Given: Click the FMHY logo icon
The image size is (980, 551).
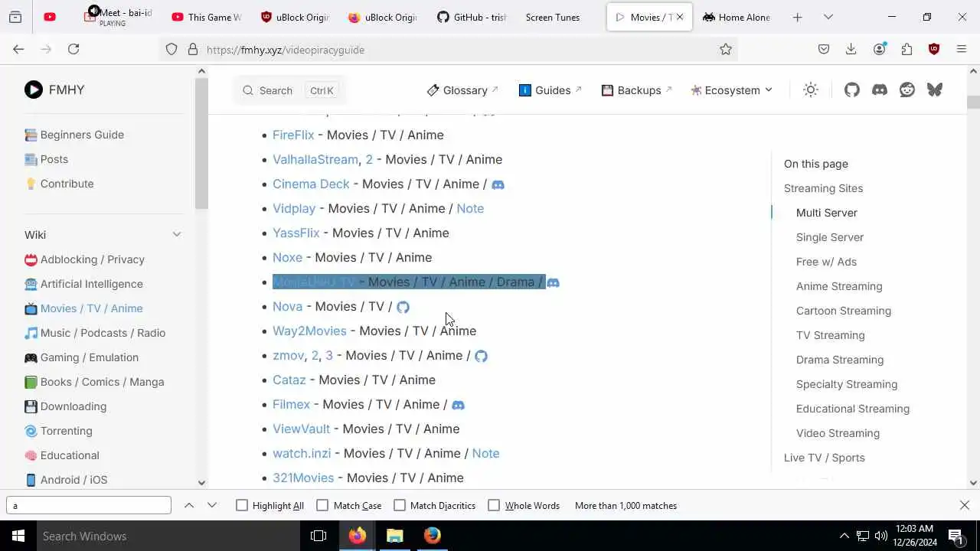Looking at the screenshot, I should [33, 90].
